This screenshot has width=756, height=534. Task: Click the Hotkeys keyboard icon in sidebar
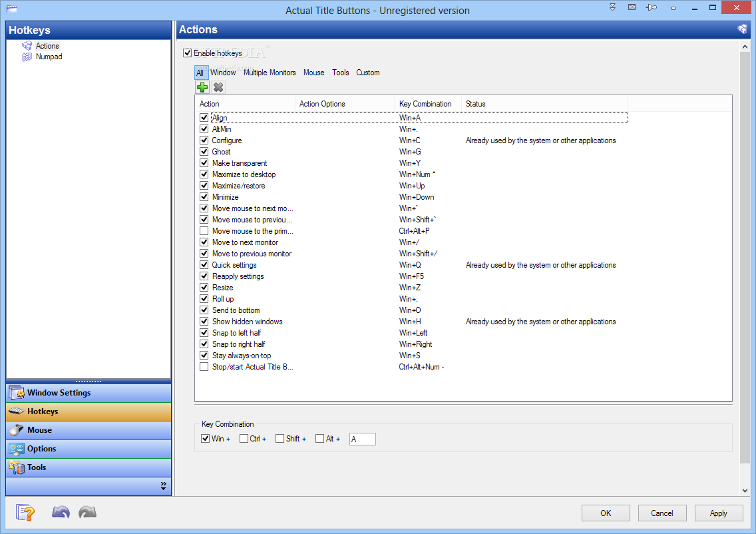17,411
